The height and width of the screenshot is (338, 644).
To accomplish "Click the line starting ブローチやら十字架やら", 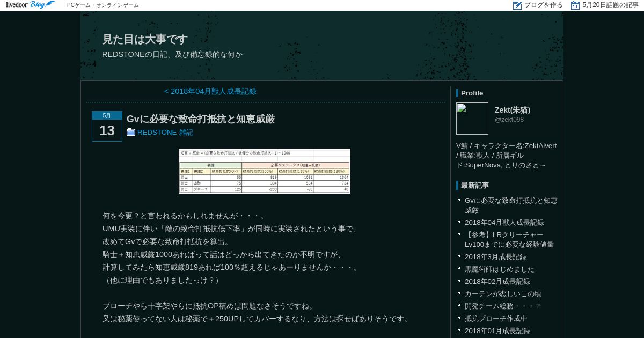I will click(x=208, y=306).
